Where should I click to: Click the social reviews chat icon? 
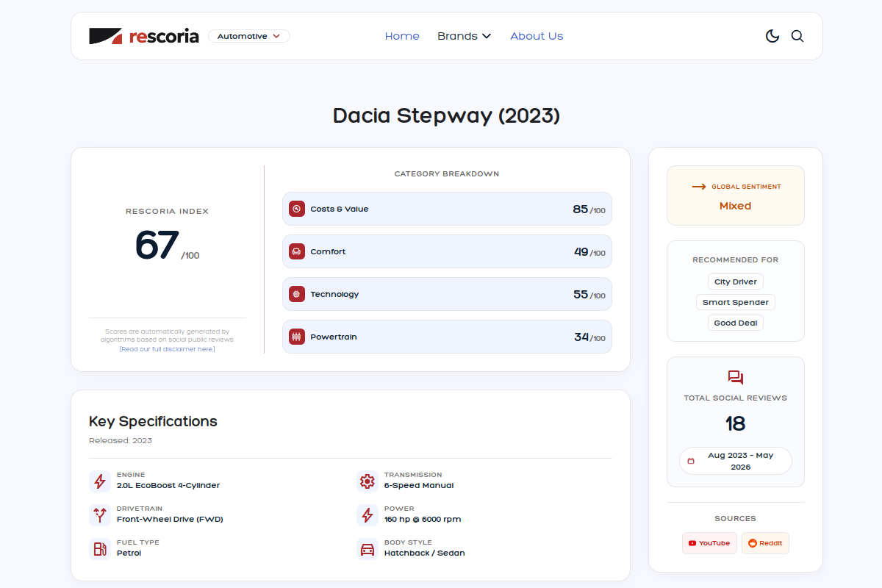tap(736, 378)
